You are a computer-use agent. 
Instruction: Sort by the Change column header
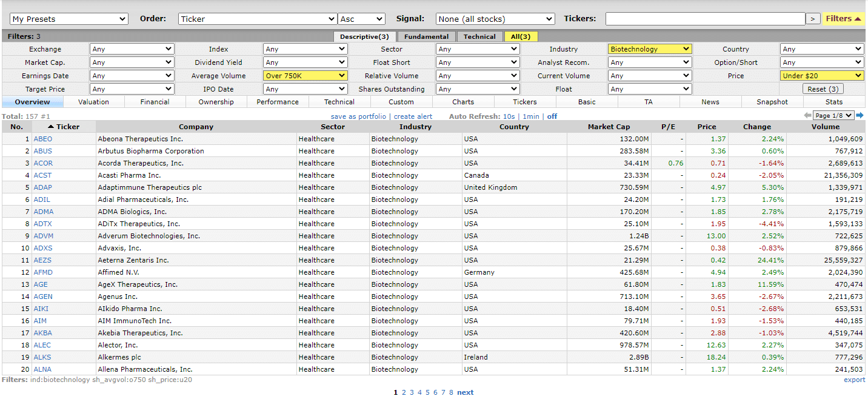tap(757, 127)
